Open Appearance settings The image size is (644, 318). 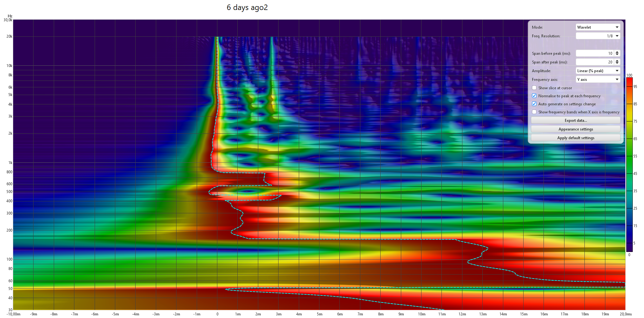[x=576, y=129]
